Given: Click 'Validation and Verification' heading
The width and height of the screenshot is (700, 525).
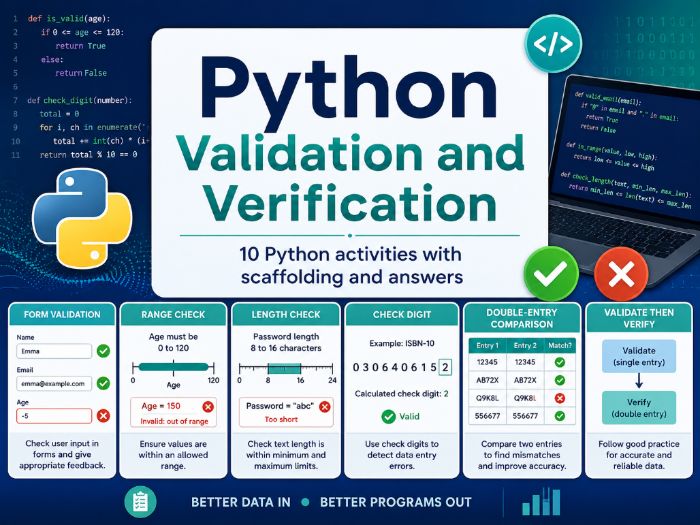Looking at the screenshot, I should click(350, 178).
